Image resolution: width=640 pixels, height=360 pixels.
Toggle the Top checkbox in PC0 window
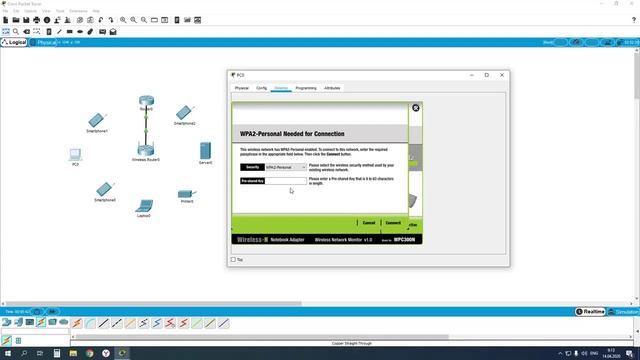233,260
